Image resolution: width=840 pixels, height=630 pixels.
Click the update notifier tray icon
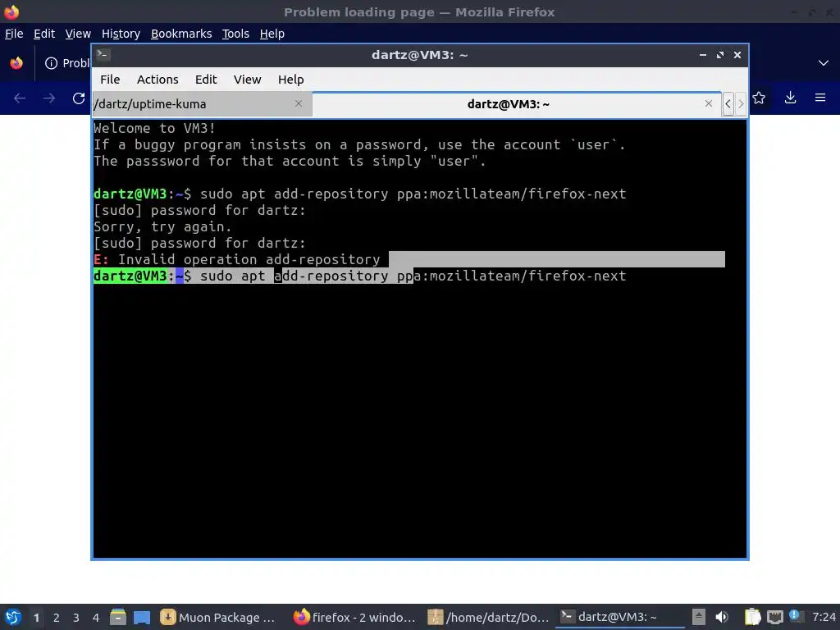click(x=796, y=616)
